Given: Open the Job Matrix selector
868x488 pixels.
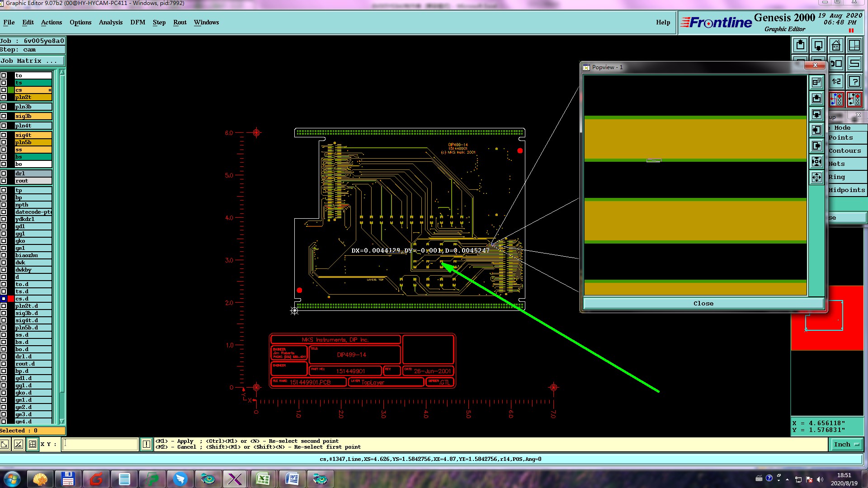Looking at the screenshot, I should click(32, 61).
